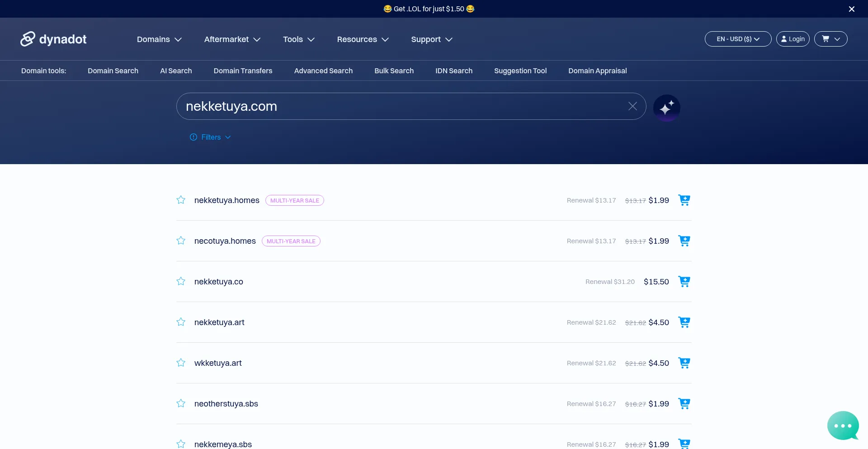Open IDN Search

(x=454, y=71)
